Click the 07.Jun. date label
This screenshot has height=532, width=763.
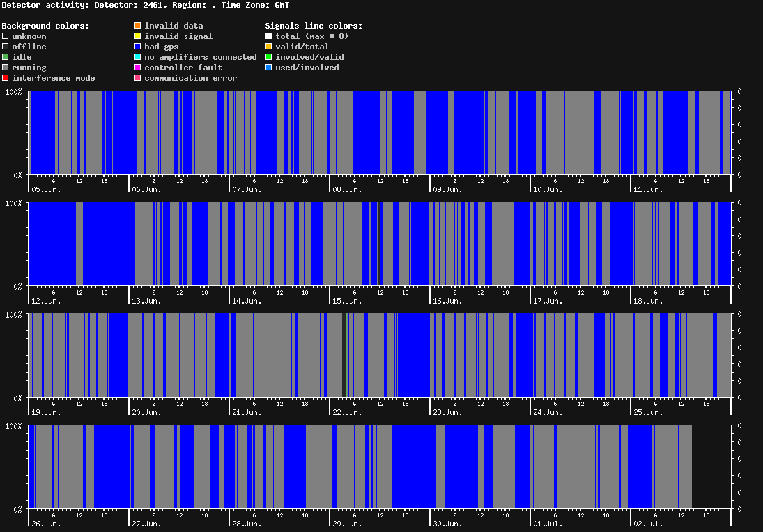(x=247, y=189)
